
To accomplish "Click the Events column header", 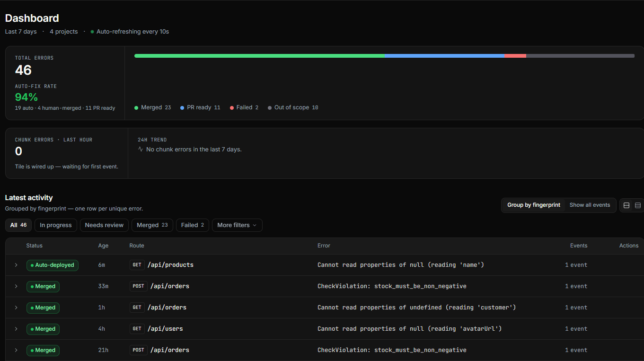I will 579,246.
